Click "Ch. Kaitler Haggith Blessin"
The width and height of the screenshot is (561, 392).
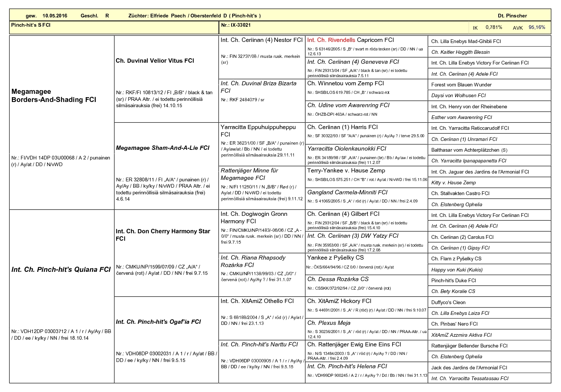coord(460,52)
